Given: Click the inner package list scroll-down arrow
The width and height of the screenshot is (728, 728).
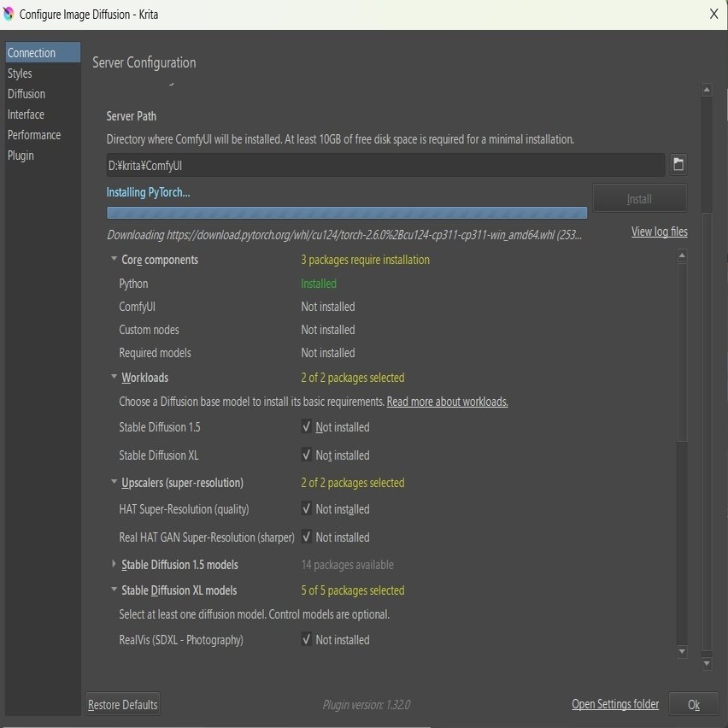Looking at the screenshot, I should (x=682, y=652).
